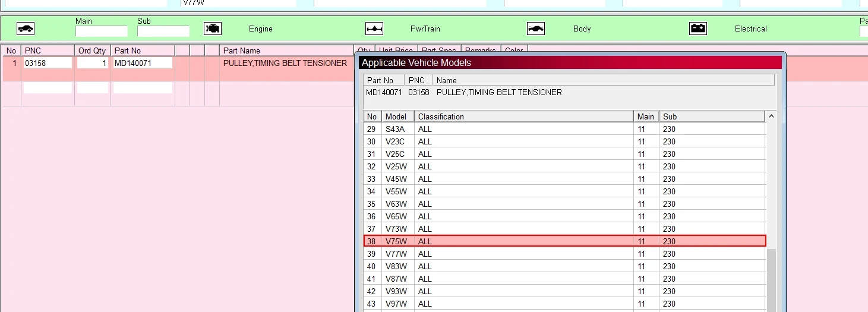Pick the S43A model row

(x=564, y=129)
